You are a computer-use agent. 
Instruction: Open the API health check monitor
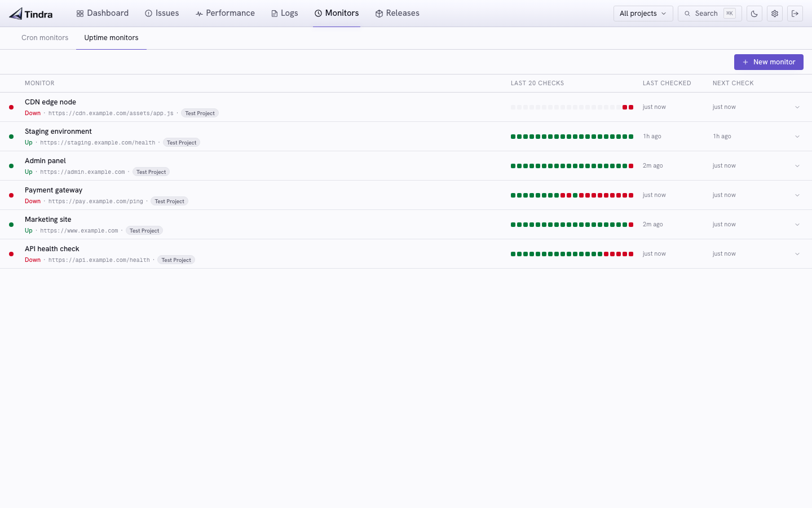[52, 249]
